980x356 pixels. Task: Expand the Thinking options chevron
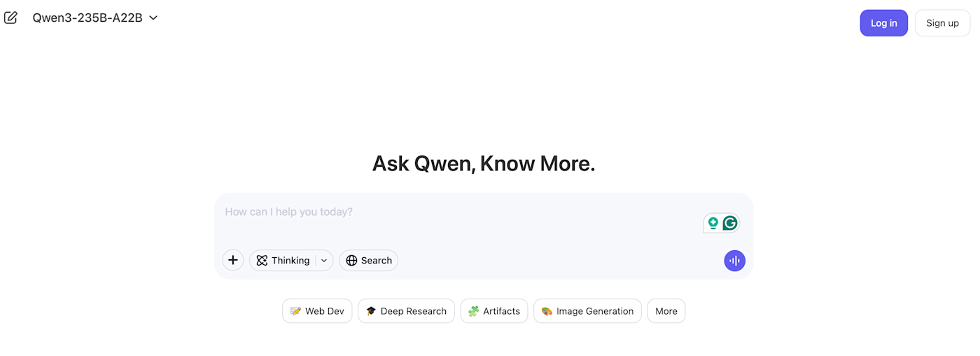click(x=324, y=260)
